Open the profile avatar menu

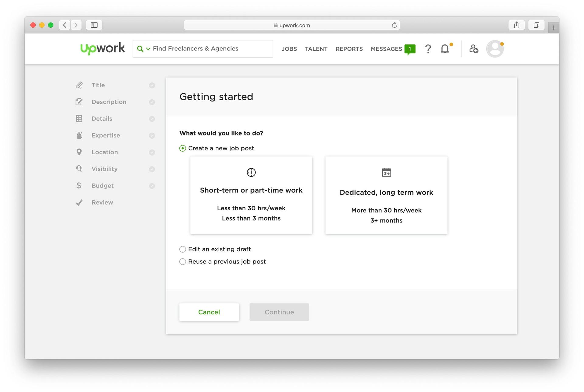click(x=495, y=49)
